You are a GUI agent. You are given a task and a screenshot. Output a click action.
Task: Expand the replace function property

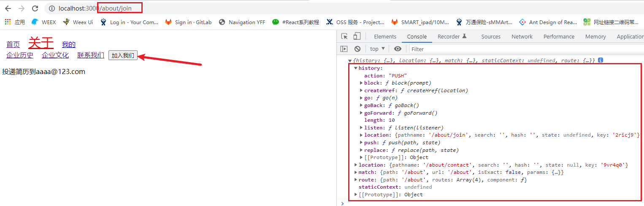click(361, 150)
